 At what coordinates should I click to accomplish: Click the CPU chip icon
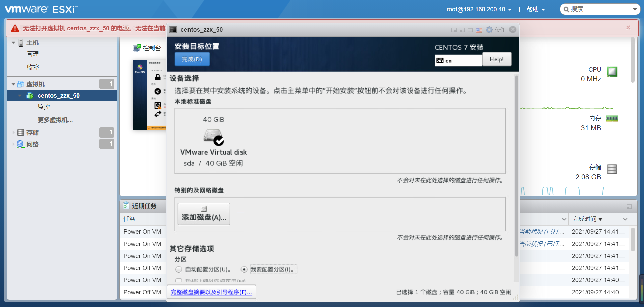click(612, 71)
